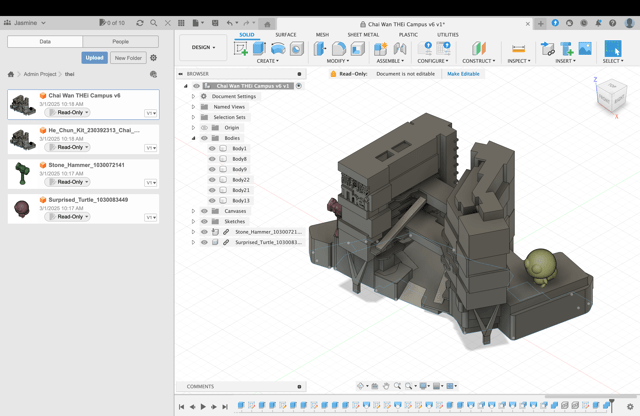Open the CREATE menu dropdown
The height and width of the screenshot is (416, 640).
point(268,61)
